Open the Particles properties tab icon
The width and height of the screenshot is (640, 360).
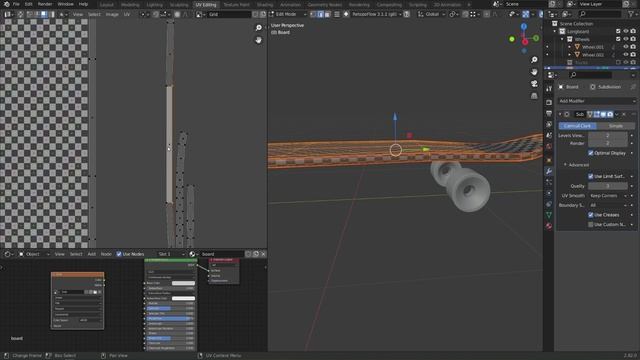point(549,182)
